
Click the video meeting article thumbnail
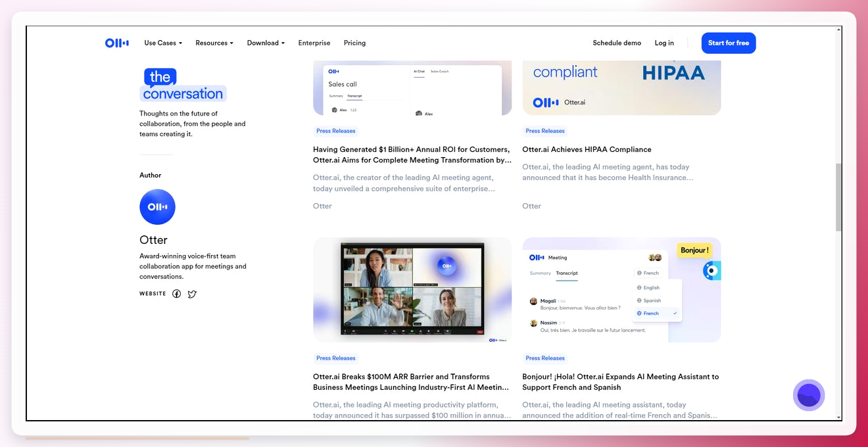coord(412,290)
